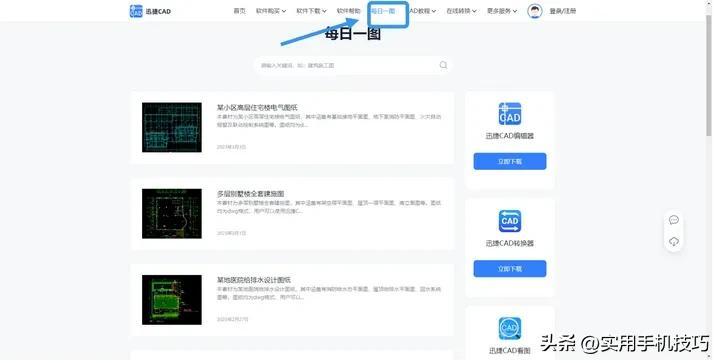Click the 迅捷CAD转换器 label text
The image size is (720, 363).
click(x=510, y=243)
